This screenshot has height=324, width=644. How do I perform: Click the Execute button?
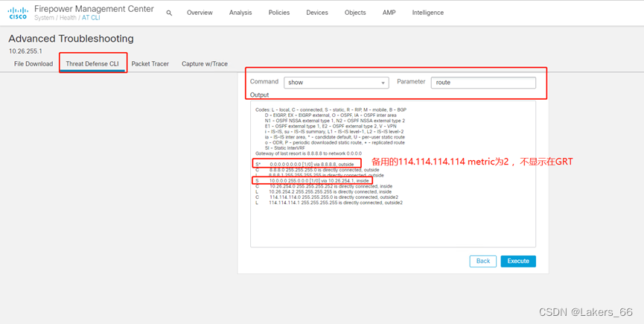point(518,261)
